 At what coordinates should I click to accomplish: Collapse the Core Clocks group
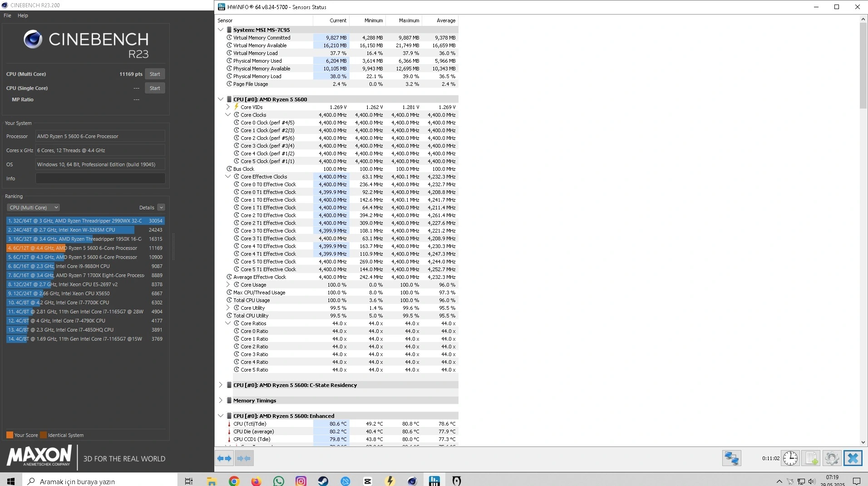[x=228, y=115]
